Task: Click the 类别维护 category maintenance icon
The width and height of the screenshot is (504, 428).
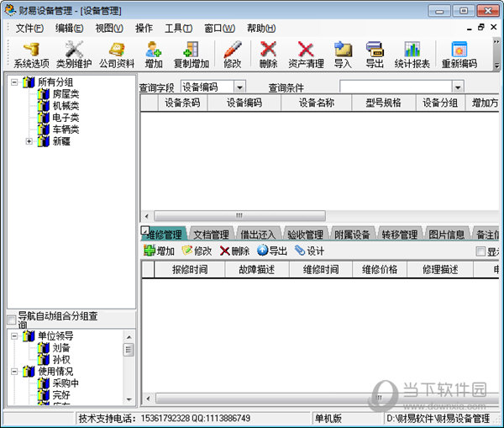Action: [x=75, y=55]
